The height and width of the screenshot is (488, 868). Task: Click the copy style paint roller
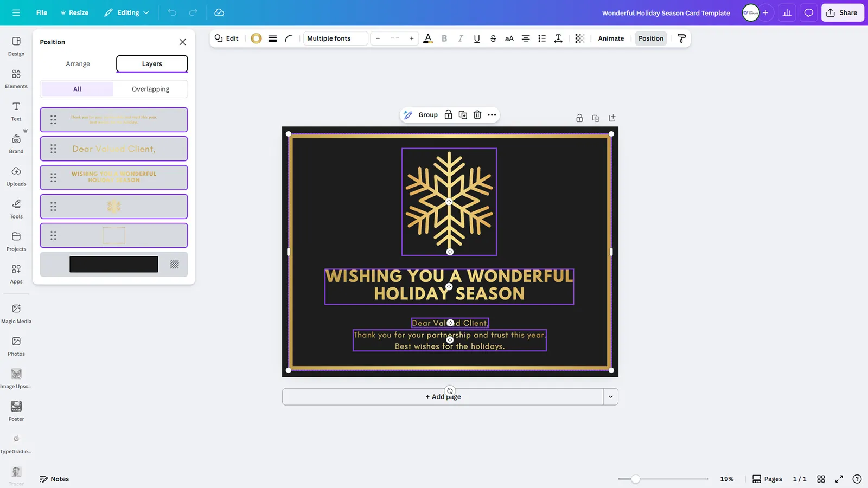coord(681,38)
